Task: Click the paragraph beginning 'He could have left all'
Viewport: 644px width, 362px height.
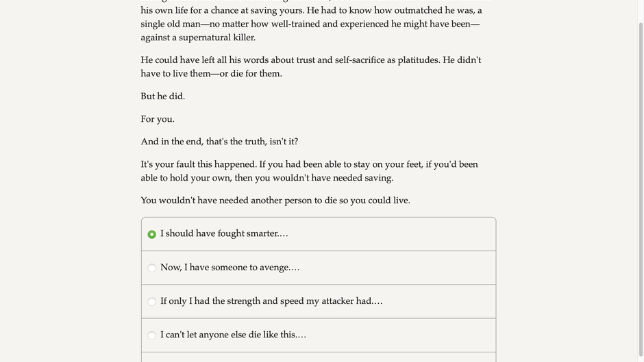Action: [x=310, y=66]
